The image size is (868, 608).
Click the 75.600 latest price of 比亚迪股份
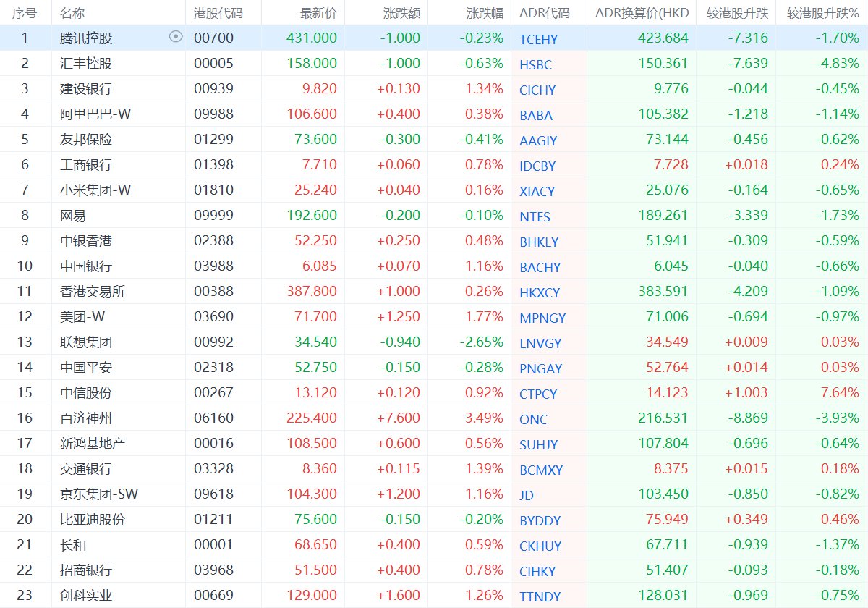[x=316, y=519]
